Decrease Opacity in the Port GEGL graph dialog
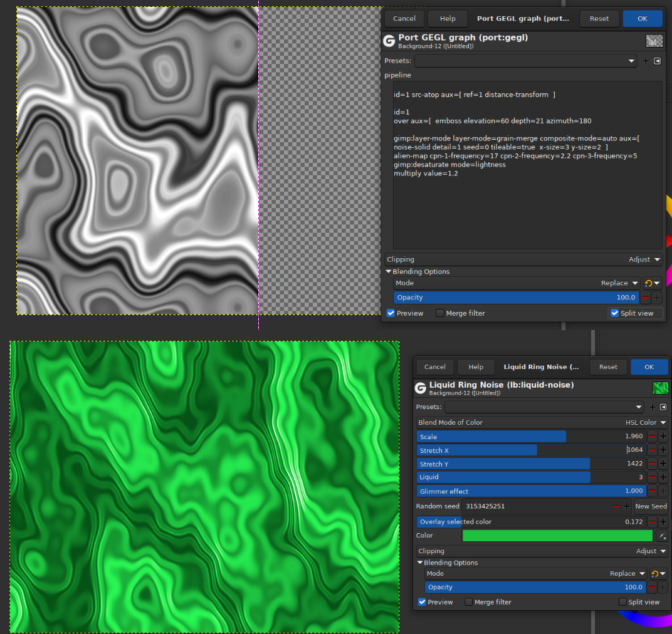 point(646,298)
